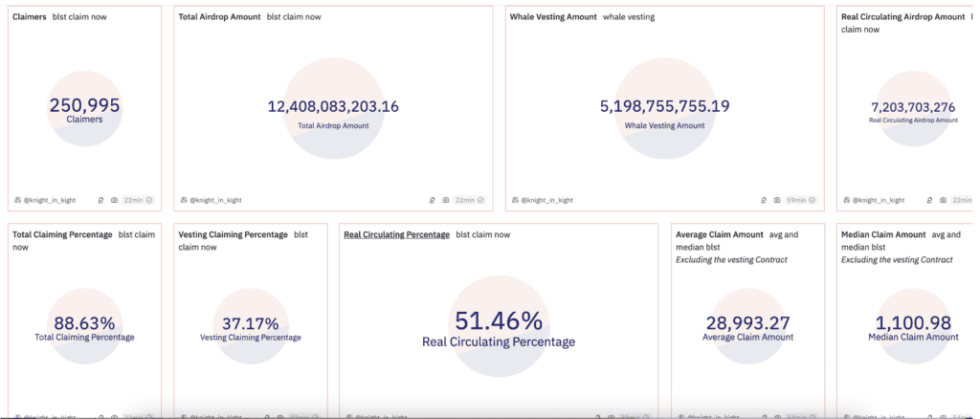The width and height of the screenshot is (980, 419).
Task: Click query link icon on Claimers card
Action: 100,200
